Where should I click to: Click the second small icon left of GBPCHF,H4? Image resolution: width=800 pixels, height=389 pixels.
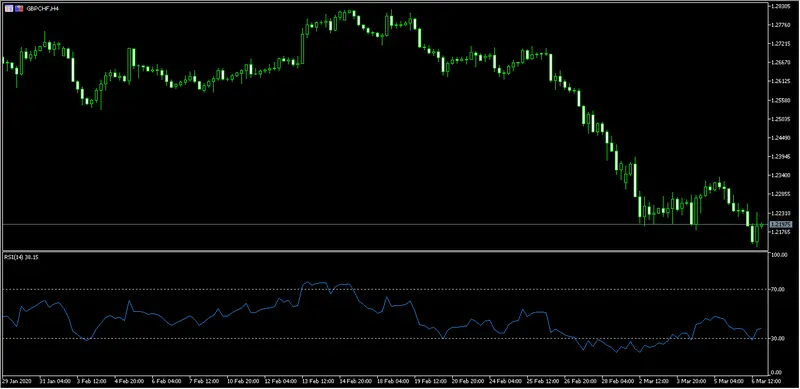tap(19, 9)
